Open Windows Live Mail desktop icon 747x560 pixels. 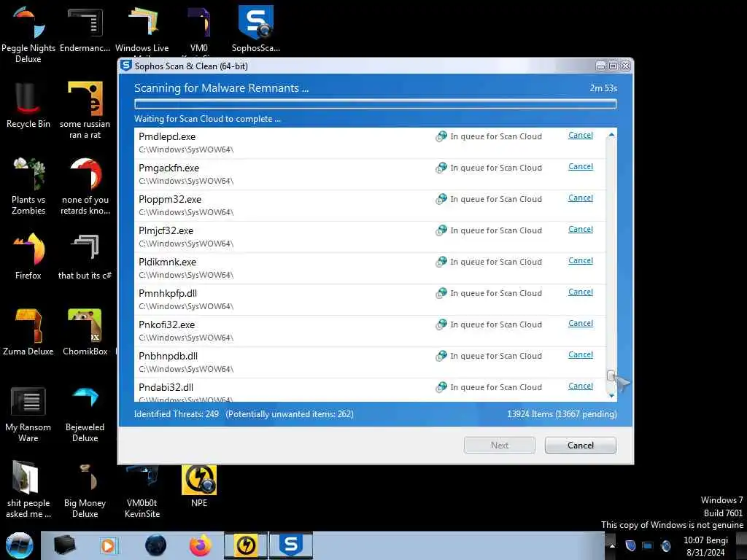(142, 29)
